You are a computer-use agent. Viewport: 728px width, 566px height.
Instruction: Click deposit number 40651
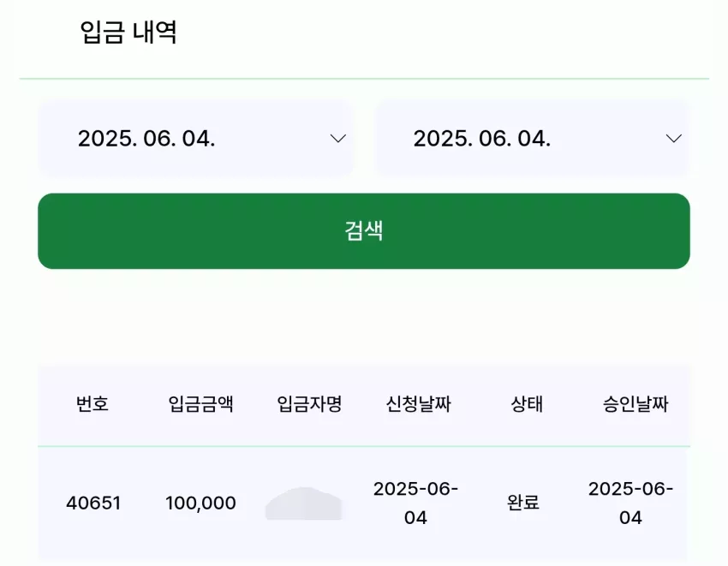coord(93,503)
